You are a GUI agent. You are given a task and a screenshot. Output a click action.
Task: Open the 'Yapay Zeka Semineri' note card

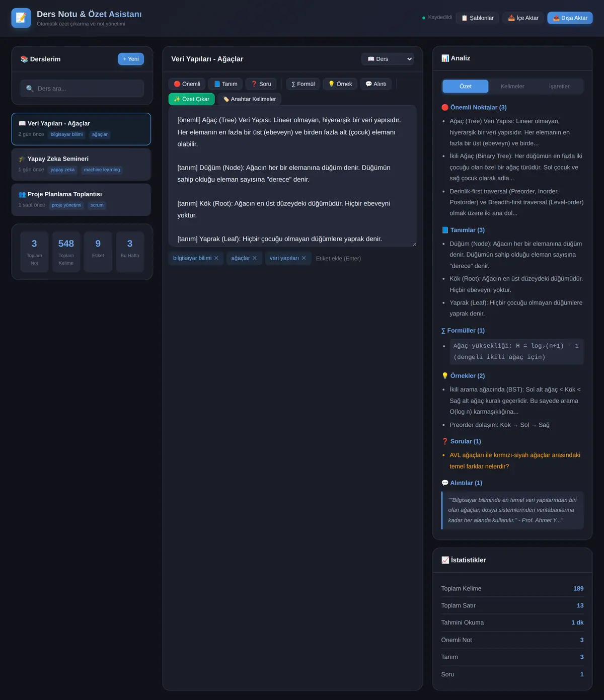[x=81, y=164]
